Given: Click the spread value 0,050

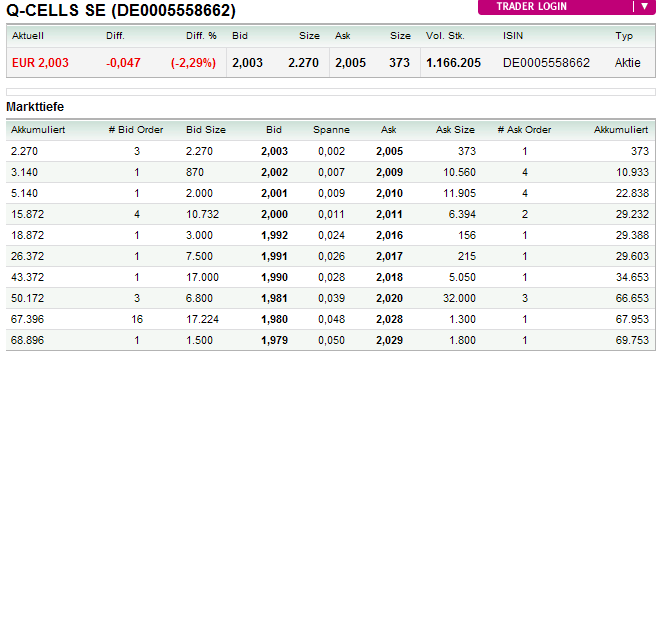Looking at the screenshot, I should coord(331,340).
